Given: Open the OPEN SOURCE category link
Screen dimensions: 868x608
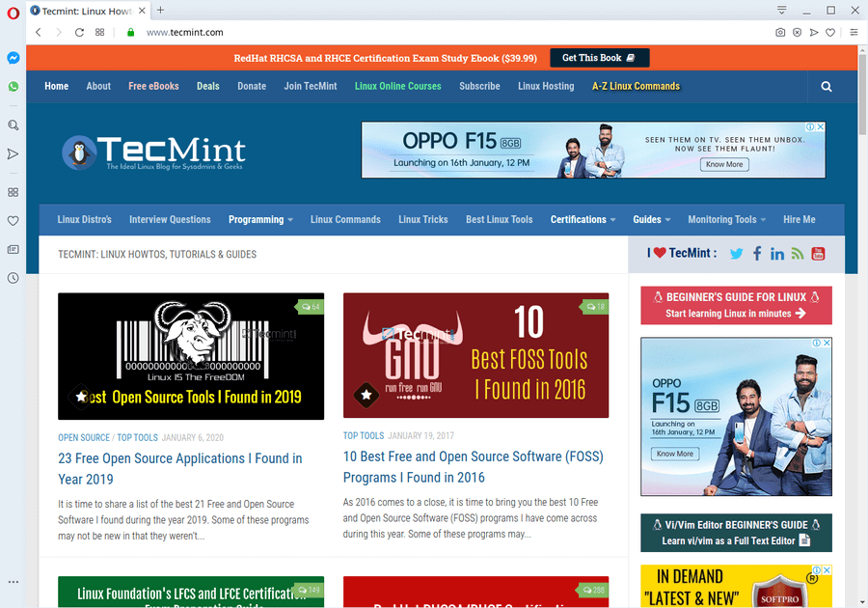Looking at the screenshot, I should pos(84,437).
